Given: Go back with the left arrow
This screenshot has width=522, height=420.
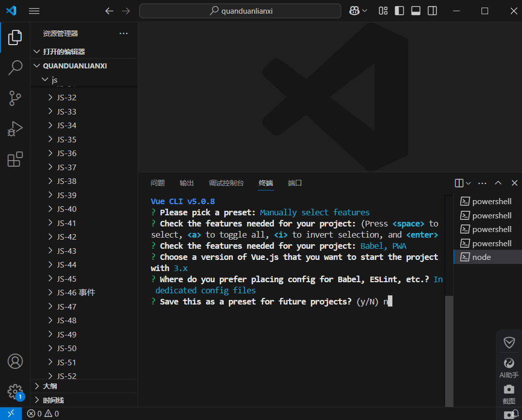Looking at the screenshot, I should coord(109,11).
